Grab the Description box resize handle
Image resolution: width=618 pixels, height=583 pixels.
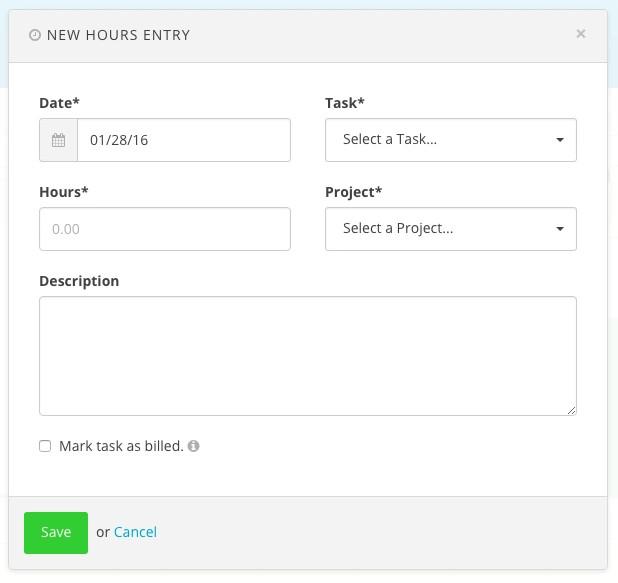[572, 410]
